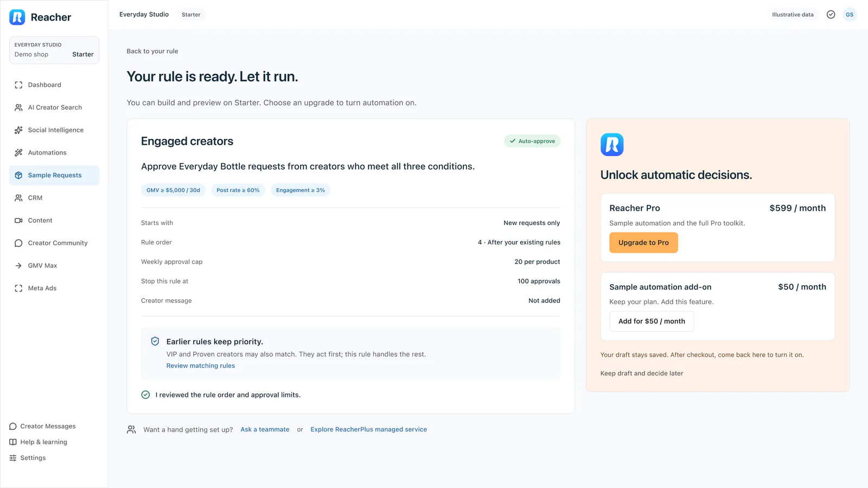Image resolution: width=868 pixels, height=488 pixels.
Task: Toggle the reviewed rule order checkbox
Action: pos(145,395)
